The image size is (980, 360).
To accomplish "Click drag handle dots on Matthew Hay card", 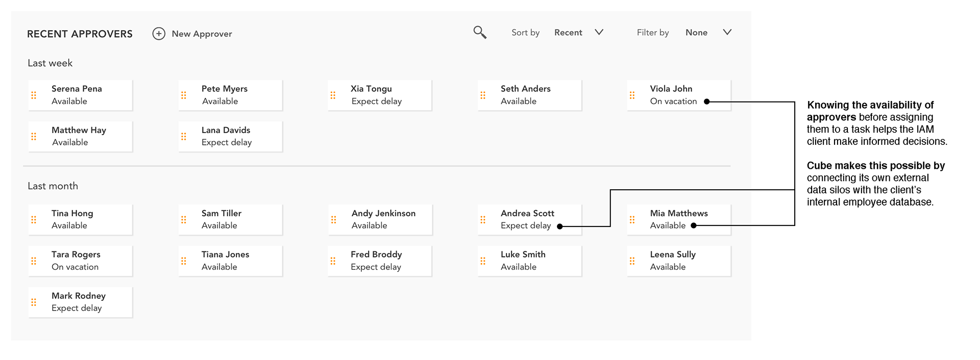I will (x=34, y=137).
